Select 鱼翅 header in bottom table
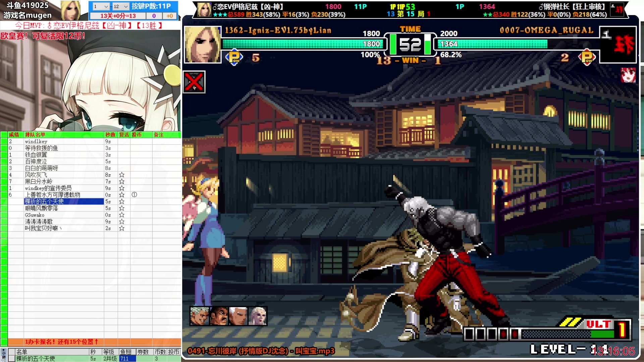Viewport: 644px width, 362px height. pyautogui.click(x=126, y=352)
